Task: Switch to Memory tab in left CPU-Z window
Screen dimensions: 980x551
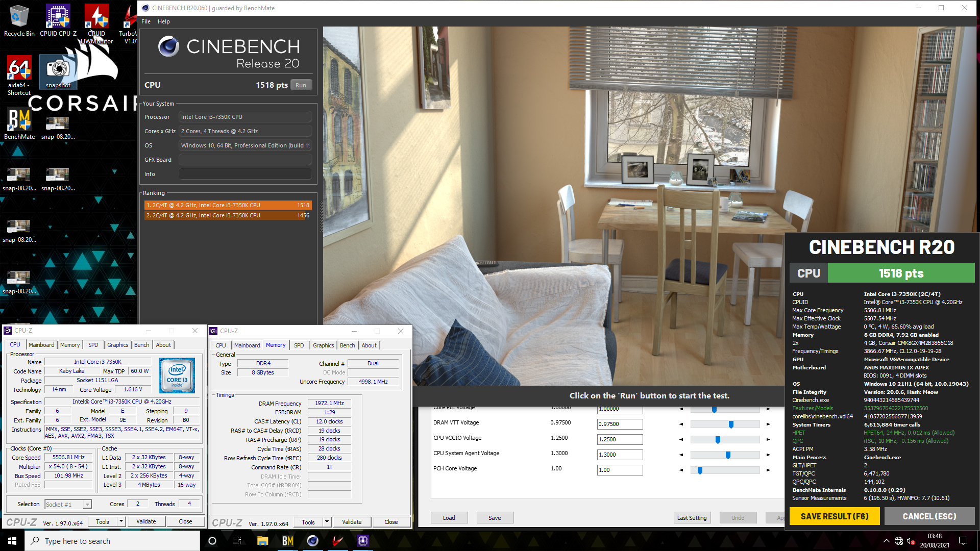Action: pos(70,345)
